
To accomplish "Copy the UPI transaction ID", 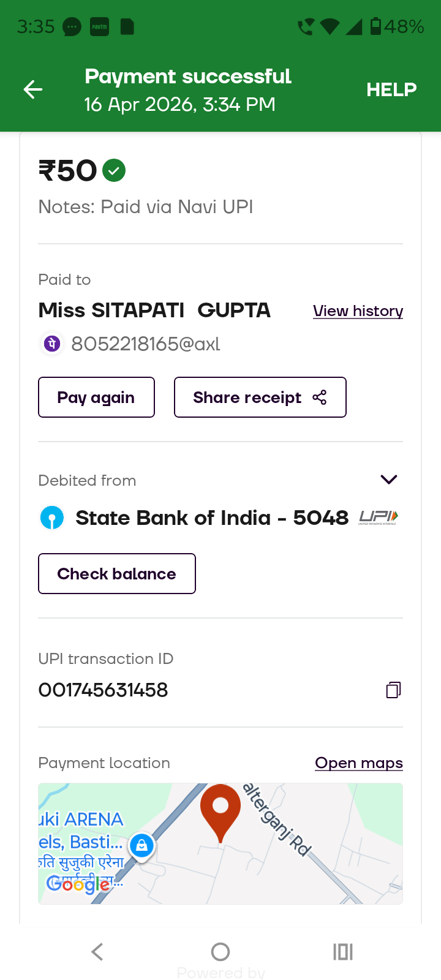I will click(393, 690).
